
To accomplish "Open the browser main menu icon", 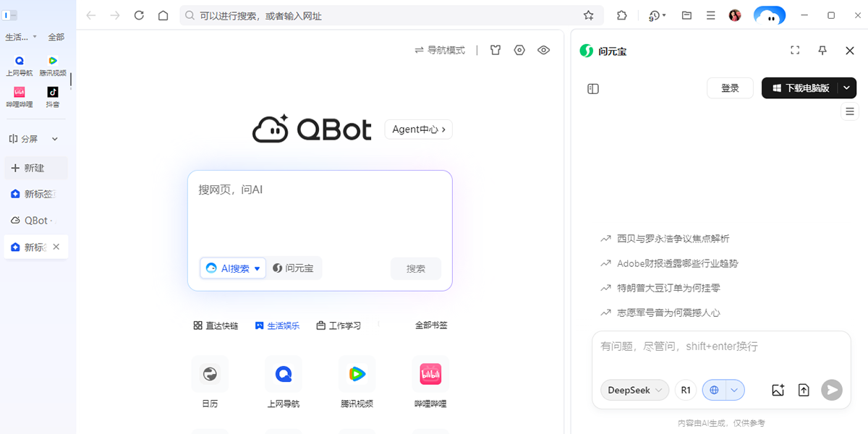I will pyautogui.click(x=711, y=15).
